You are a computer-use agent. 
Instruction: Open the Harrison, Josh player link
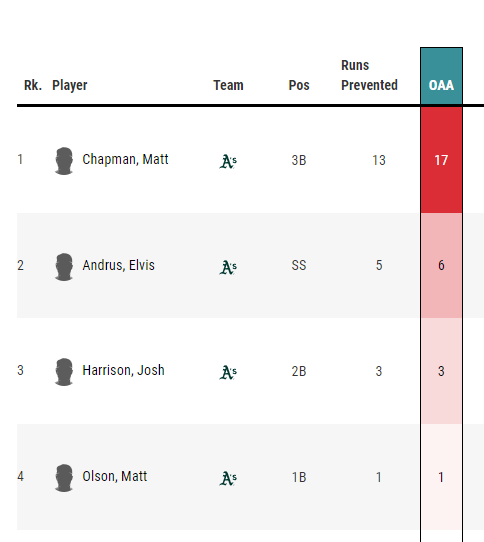[123, 370]
